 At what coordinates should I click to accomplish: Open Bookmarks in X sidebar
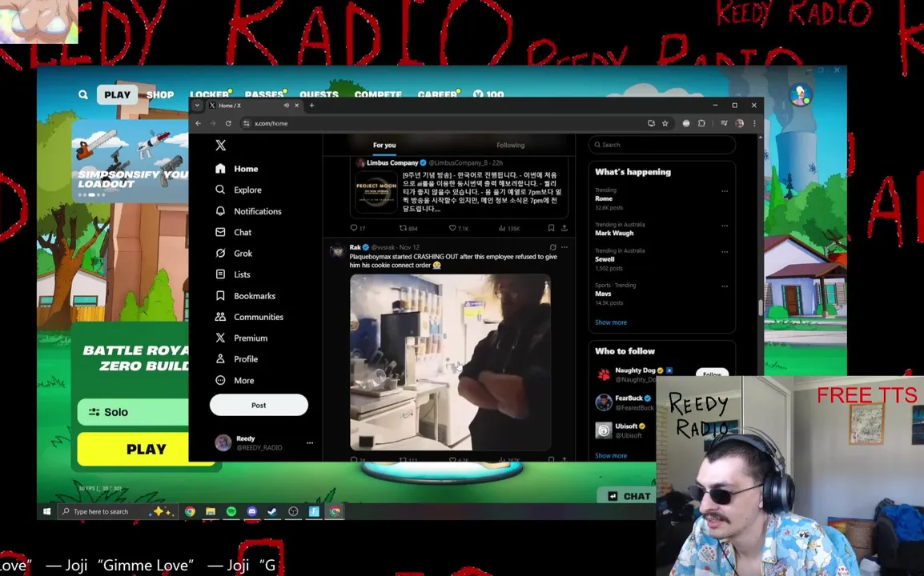245,296
